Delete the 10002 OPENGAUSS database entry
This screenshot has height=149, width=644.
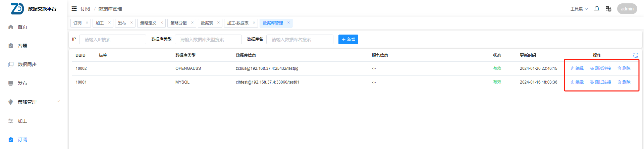pyautogui.click(x=624, y=68)
